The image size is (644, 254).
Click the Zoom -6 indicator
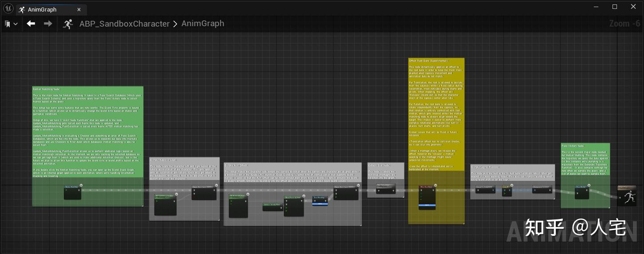pos(625,23)
